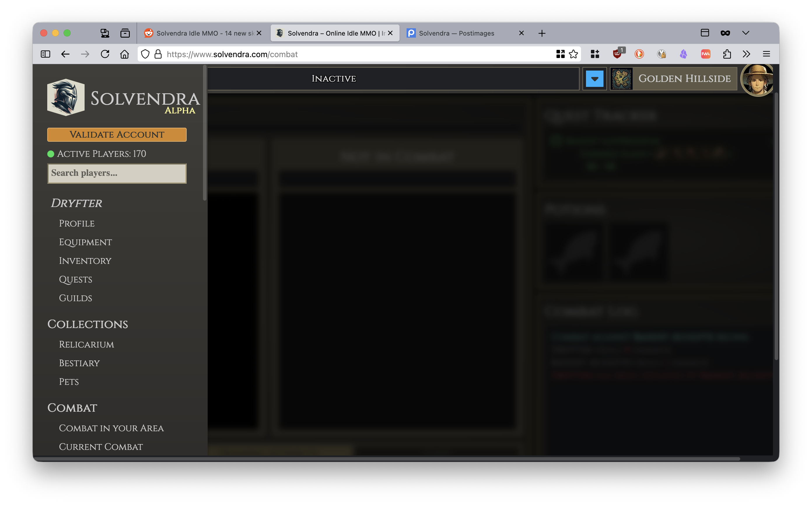Go to browser home page icon
This screenshot has height=505, width=812.
124,54
